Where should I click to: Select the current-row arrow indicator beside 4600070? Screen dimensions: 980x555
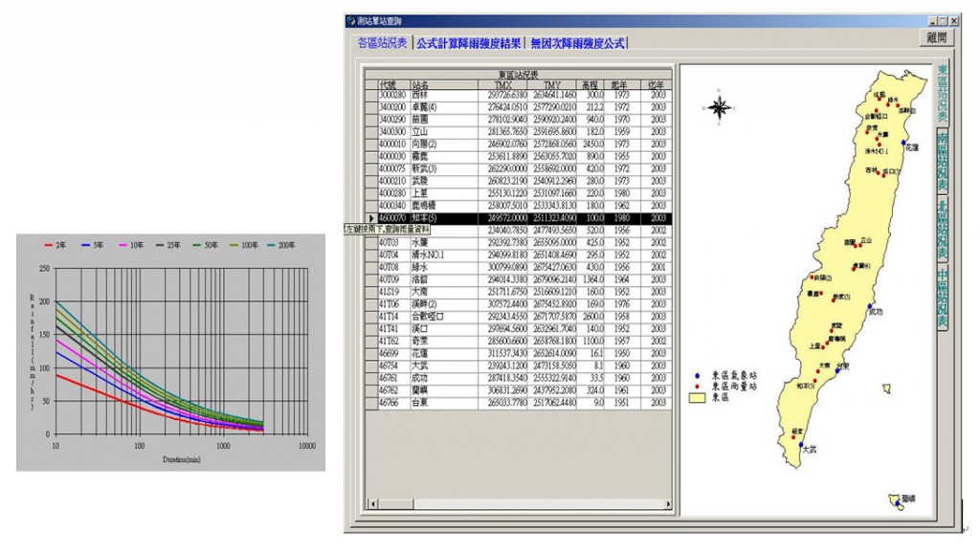click(371, 218)
